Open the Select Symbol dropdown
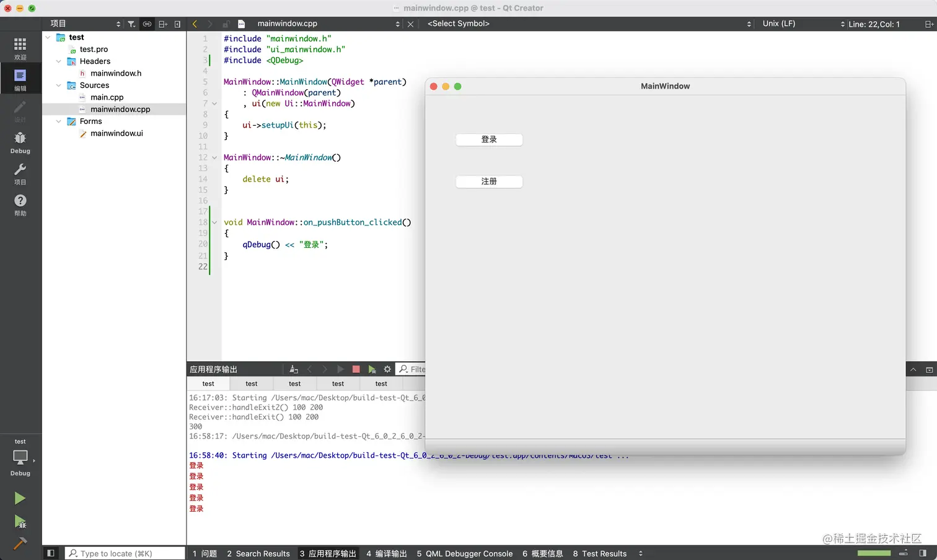The image size is (937, 560). click(588, 24)
